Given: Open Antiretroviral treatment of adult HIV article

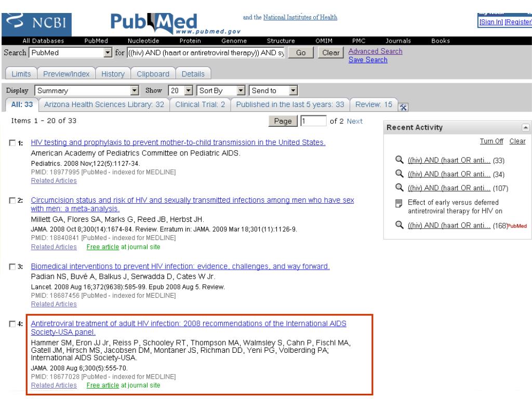Looking at the screenshot, I should point(188,328).
